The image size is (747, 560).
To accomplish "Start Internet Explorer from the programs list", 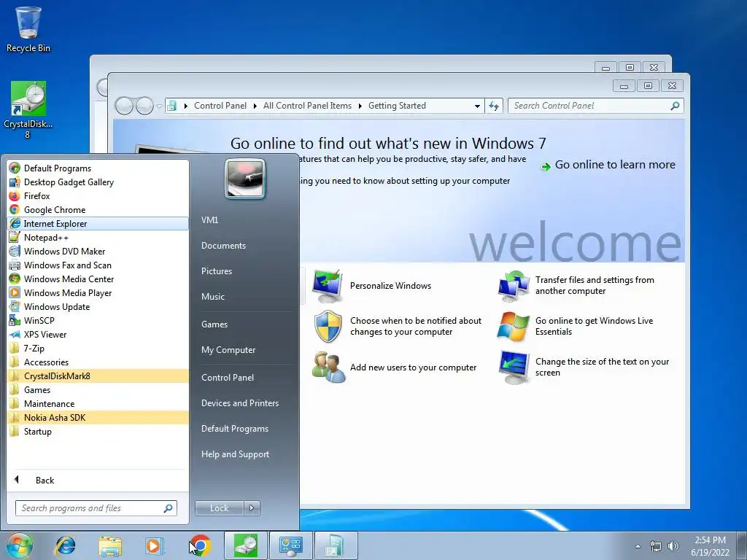I will click(x=98, y=223).
